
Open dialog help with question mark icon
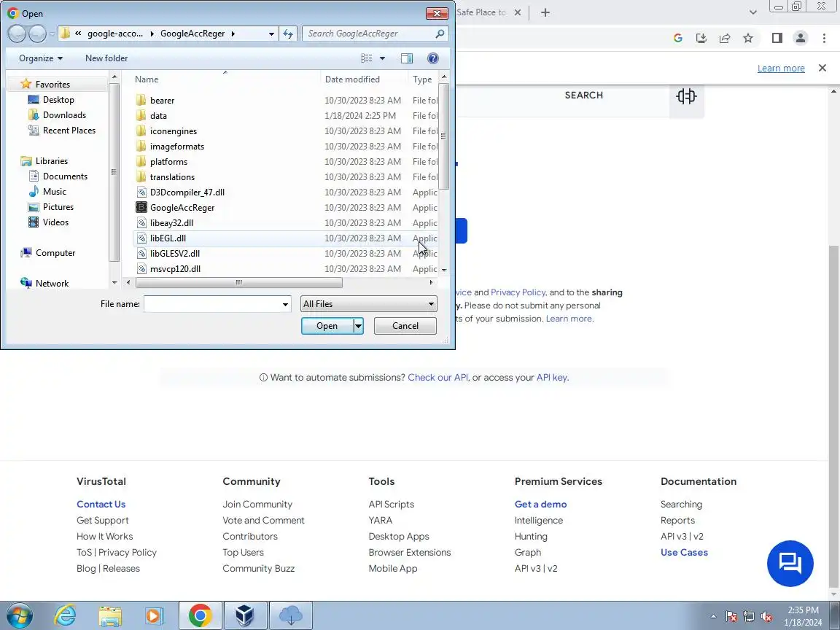click(433, 58)
